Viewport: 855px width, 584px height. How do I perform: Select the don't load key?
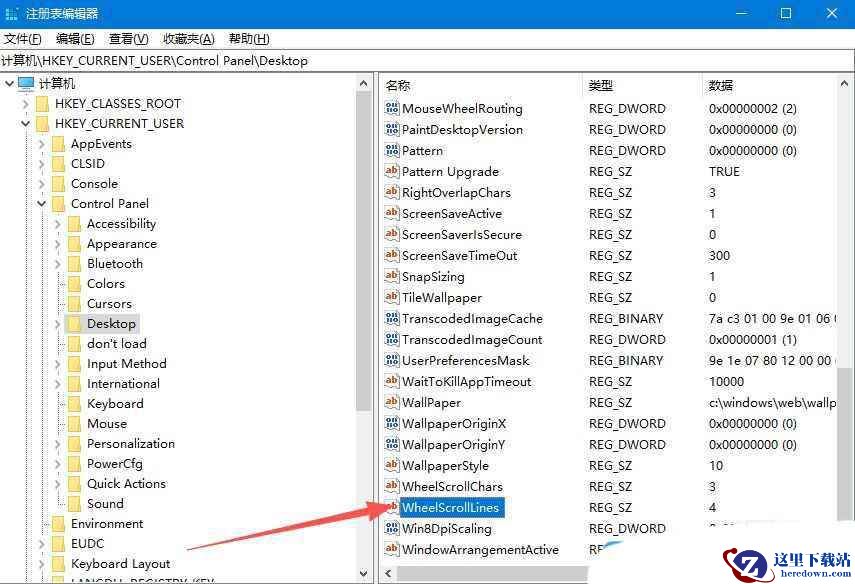click(x=117, y=344)
